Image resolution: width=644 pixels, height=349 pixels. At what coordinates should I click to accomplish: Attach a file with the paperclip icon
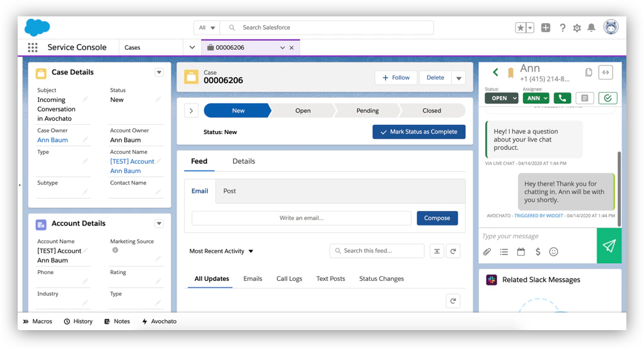(487, 252)
